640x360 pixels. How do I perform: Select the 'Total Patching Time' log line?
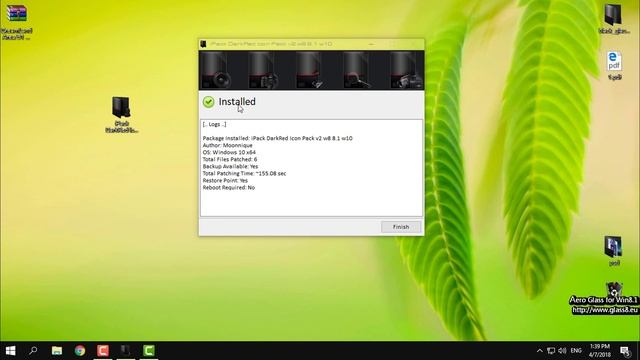pos(244,173)
